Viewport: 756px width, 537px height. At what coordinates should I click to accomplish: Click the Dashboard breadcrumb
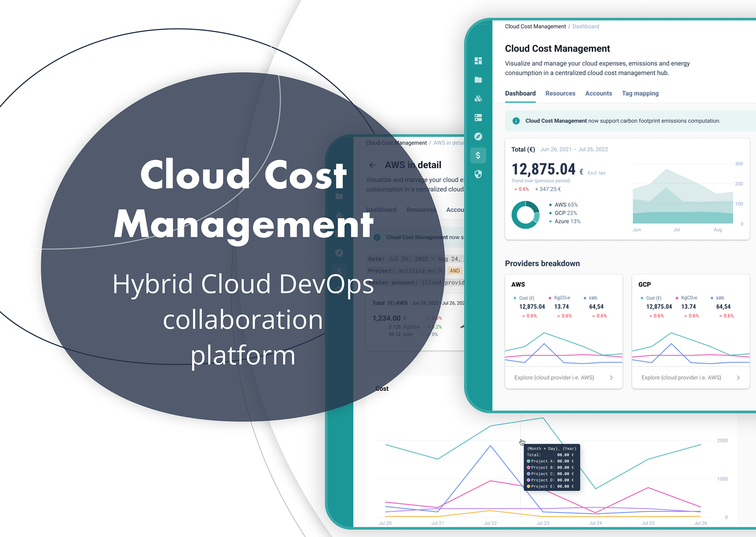(586, 26)
